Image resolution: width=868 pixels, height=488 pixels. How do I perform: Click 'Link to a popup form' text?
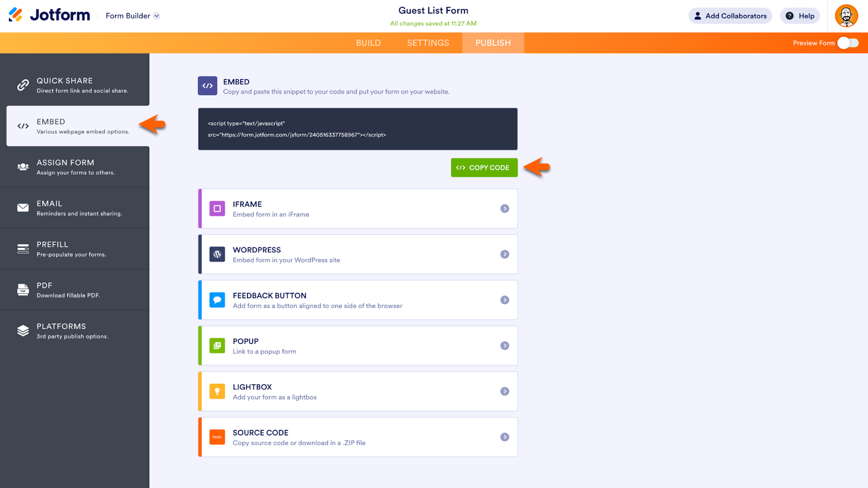click(x=264, y=352)
